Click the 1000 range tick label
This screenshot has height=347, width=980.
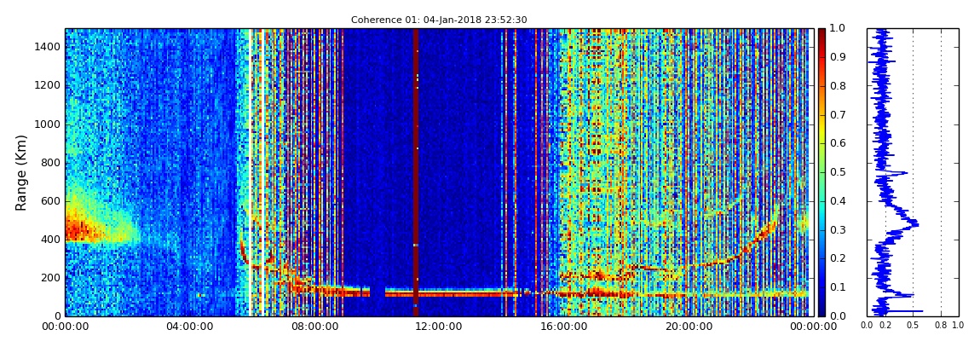[x=48, y=124]
